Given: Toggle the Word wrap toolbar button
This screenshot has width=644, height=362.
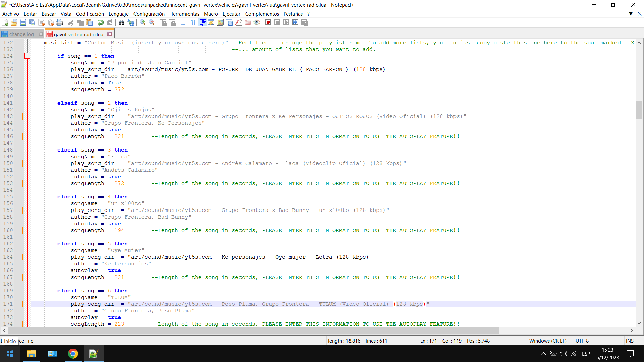Looking at the screenshot, I should click(184, 22).
